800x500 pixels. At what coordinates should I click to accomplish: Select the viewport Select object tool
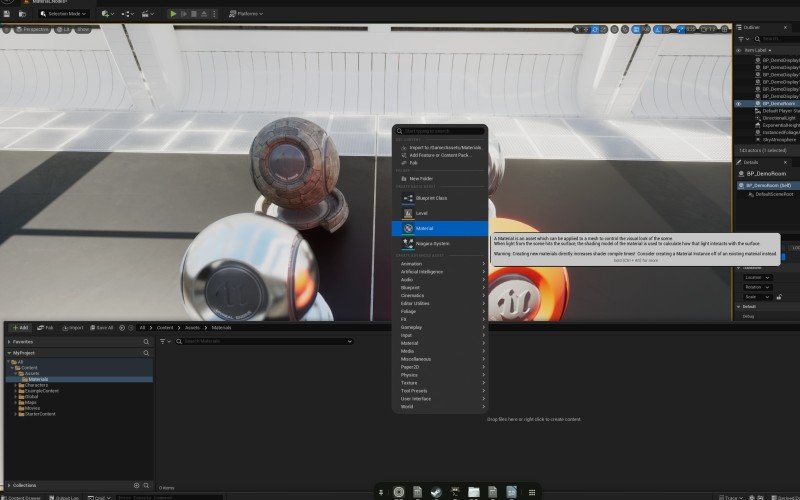(x=577, y=30)
